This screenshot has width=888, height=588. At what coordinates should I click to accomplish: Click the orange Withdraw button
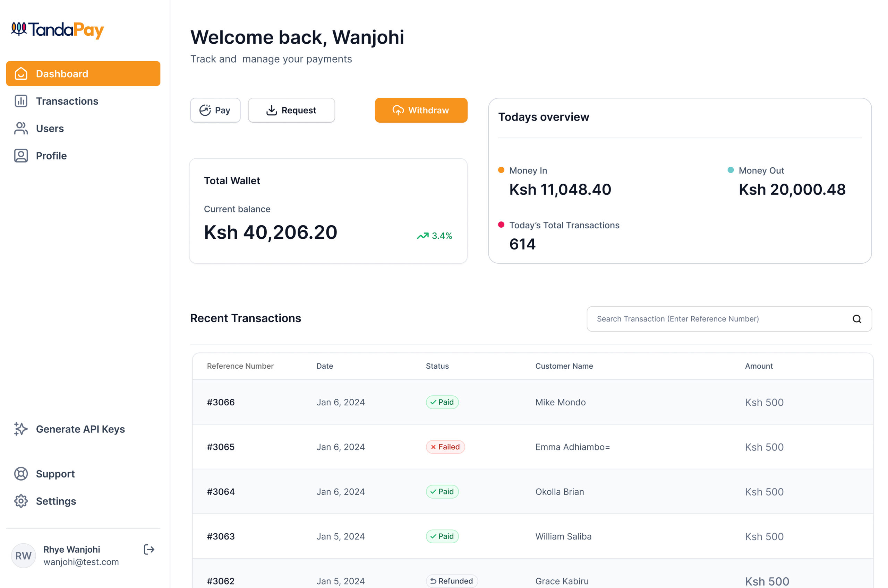(421, 110)
